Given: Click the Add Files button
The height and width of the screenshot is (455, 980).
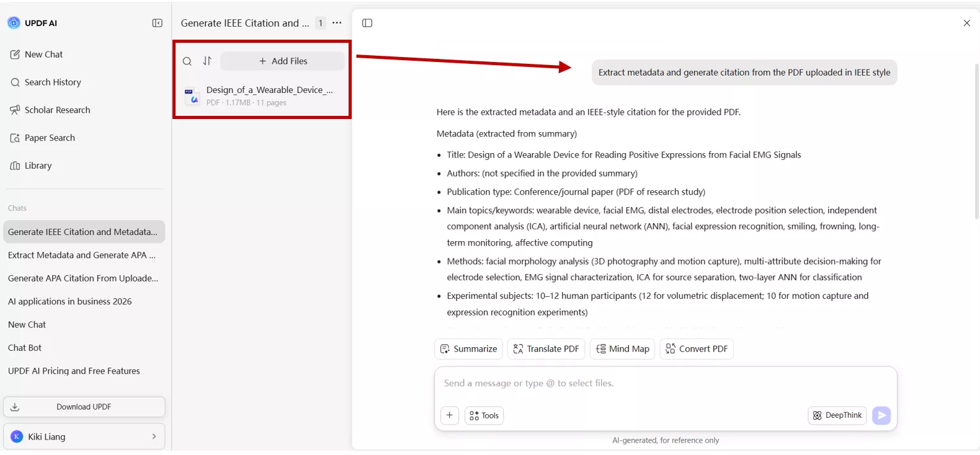Looking at the screenshot, I should click(x=283, y=61).
